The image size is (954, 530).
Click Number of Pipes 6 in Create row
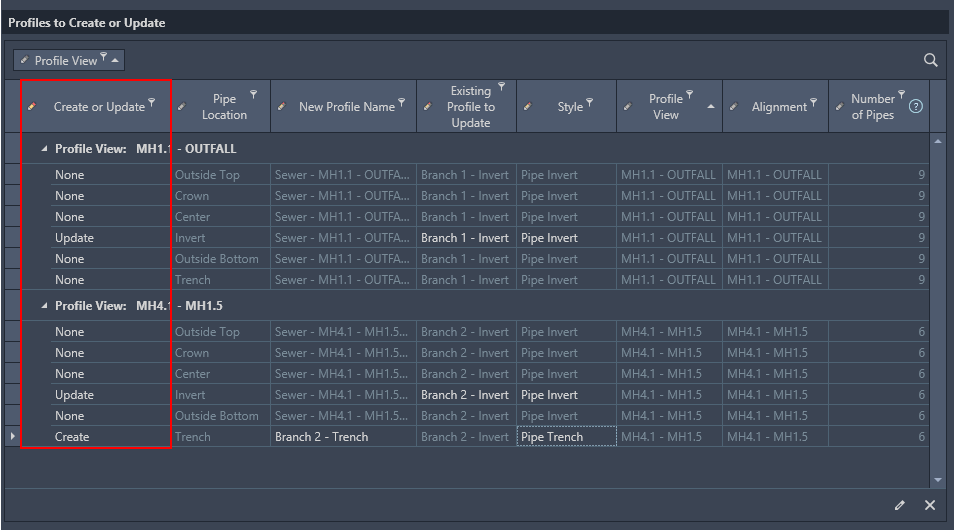[x=879, y=436]
